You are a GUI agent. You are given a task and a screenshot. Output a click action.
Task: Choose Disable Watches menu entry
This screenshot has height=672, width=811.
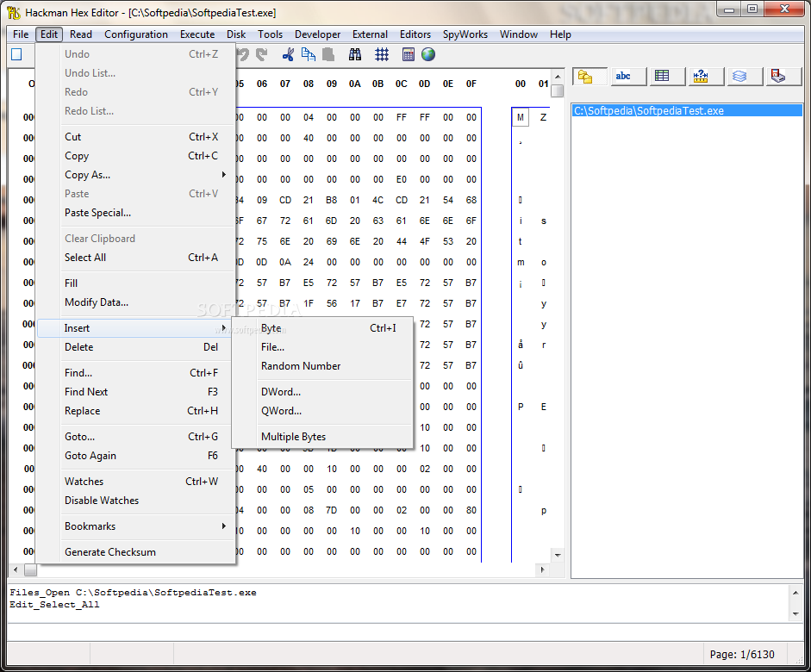(136, 501)
